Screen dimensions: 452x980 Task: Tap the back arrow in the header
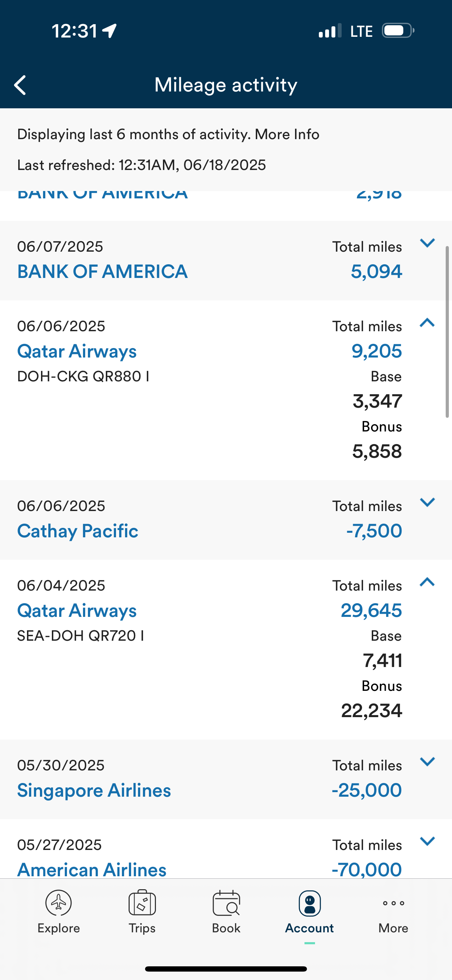(20, 85)
